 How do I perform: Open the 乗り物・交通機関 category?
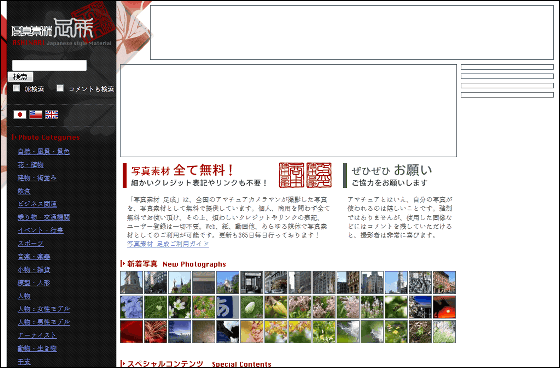pos(44,217)
